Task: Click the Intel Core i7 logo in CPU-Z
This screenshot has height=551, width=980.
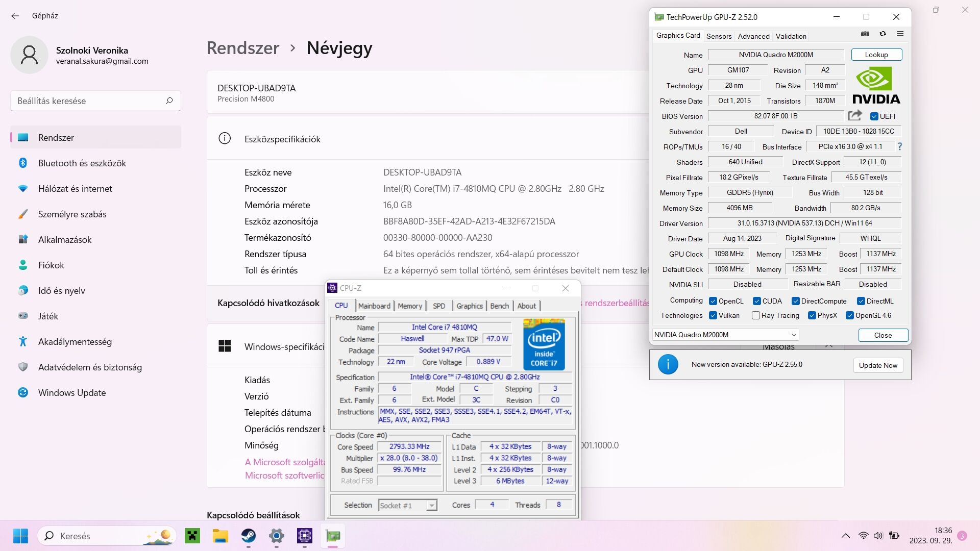Action: point(544,344)
